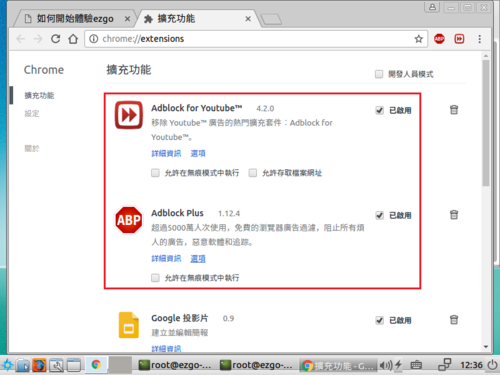The height and width of the screenshot is (375, 500).
Task: Click the scrollbar down arrow
Action: pos(486,347)
